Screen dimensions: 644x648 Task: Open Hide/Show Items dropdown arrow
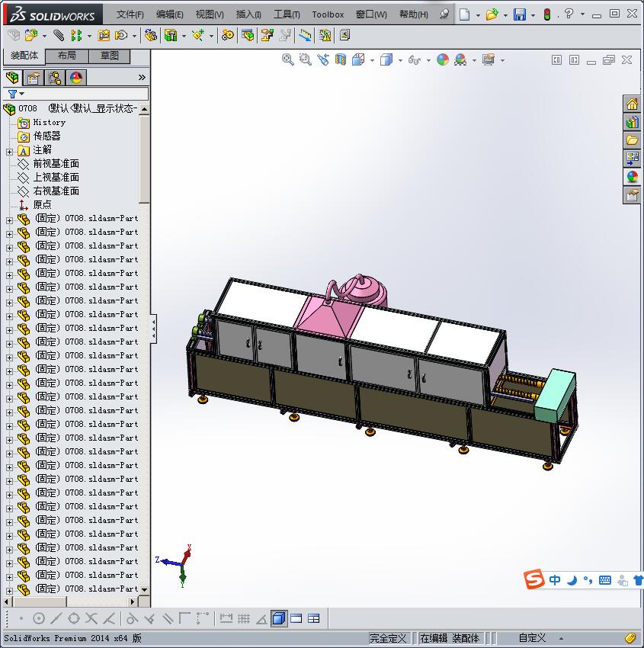click(428, 60)
